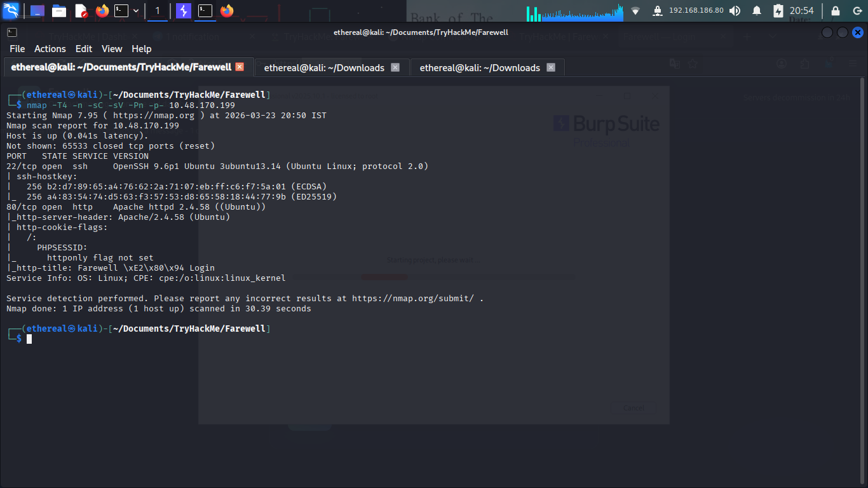This screenshot has height=488, width=868.
Task: Open the Burp Suite lightning taskbar icon
Action: tap(183, 11)
